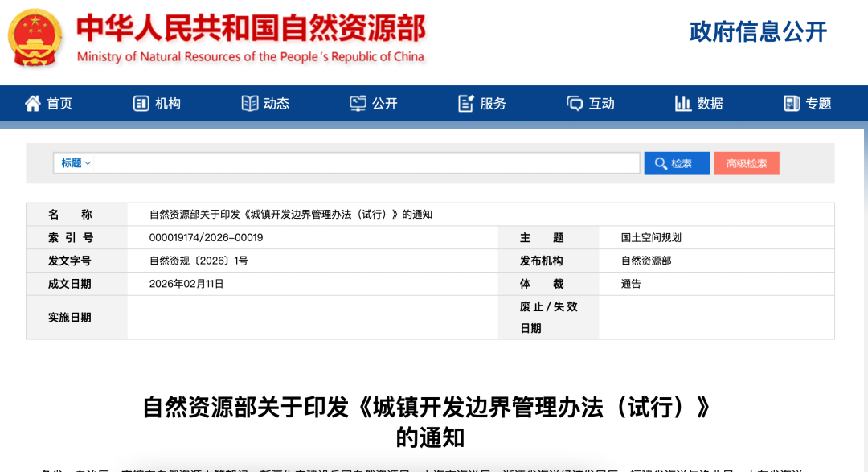
Task: Click the Ministry of Natural Resources title
Action: (251, 38)
